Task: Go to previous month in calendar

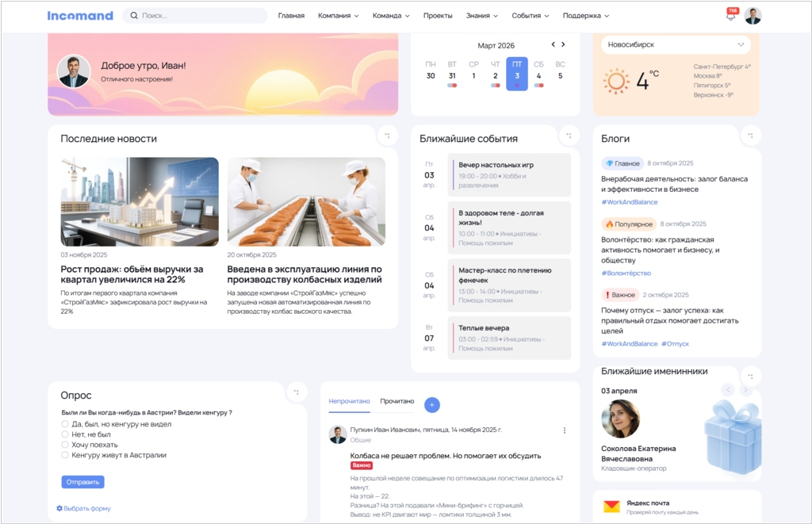Action: [x=553, y=45]
